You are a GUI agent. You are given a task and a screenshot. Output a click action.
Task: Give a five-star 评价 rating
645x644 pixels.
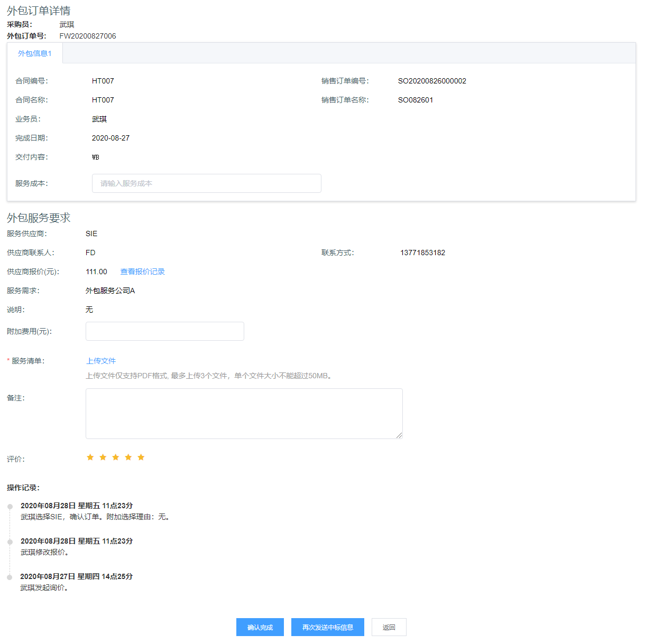141,458
